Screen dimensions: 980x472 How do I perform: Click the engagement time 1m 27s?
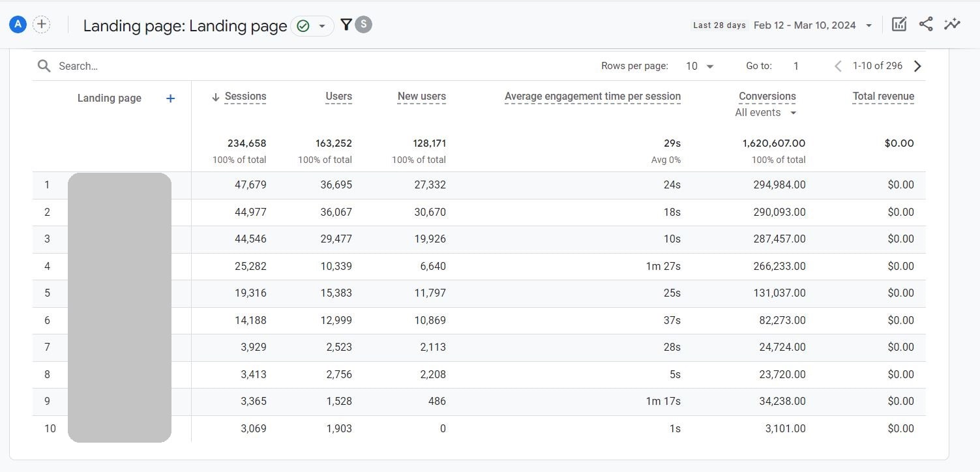click(663, 267)
